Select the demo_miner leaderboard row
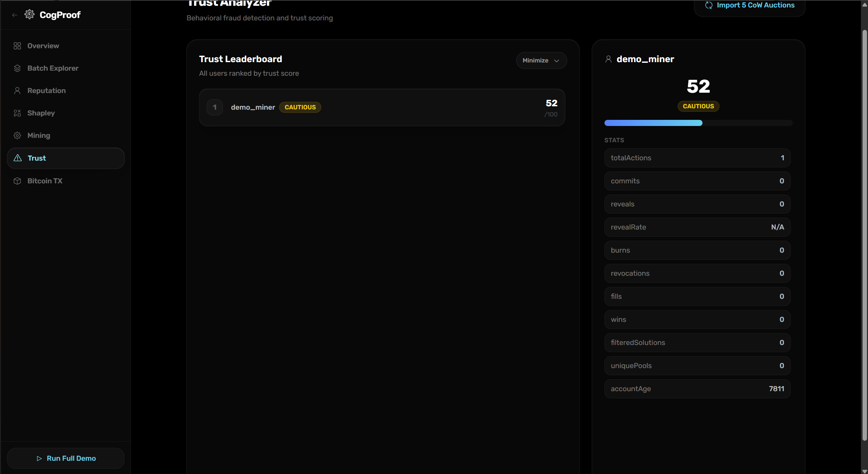 (382, 108)
